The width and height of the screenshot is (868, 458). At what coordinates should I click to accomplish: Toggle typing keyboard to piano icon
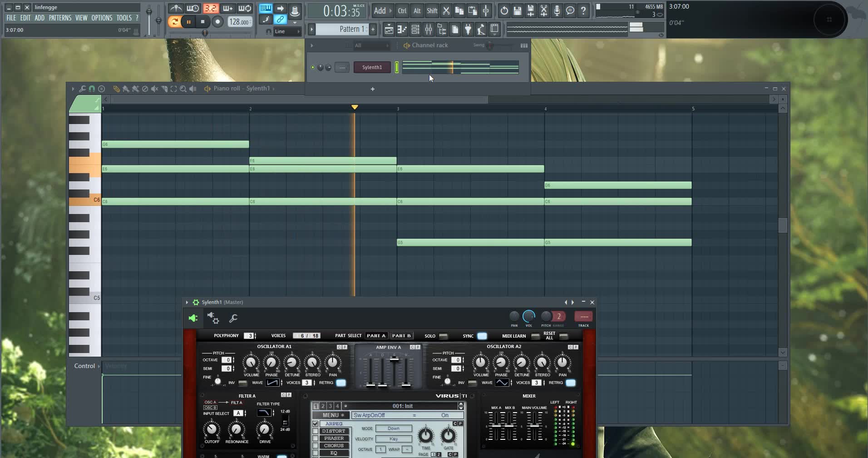[266, 9]
